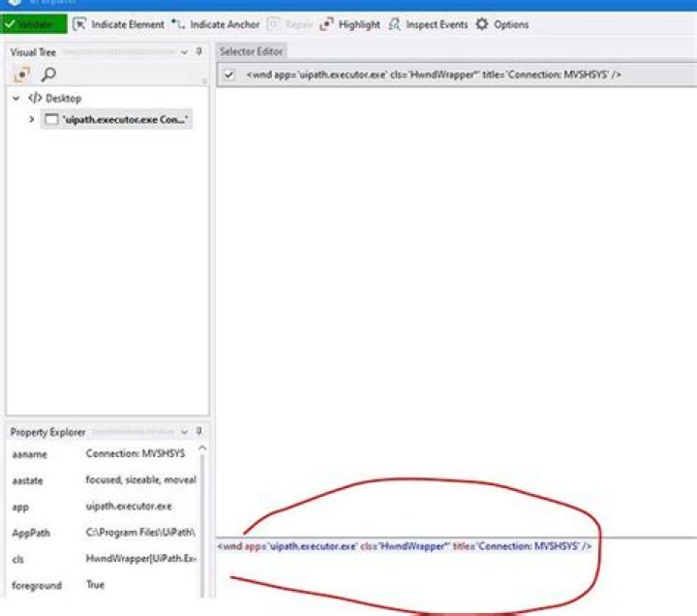Click the foreground property label

pyautogui.click(x=37, y=585)
